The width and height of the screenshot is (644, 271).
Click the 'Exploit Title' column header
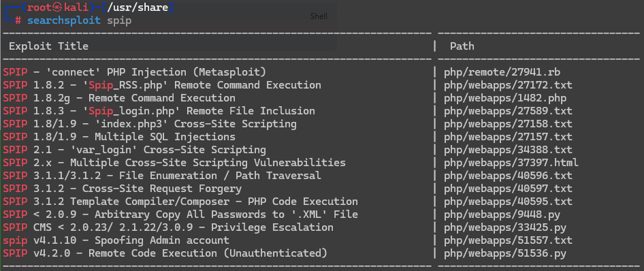click(48, 46)
